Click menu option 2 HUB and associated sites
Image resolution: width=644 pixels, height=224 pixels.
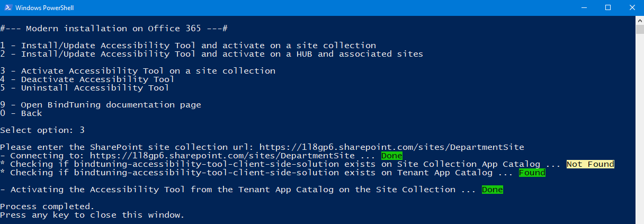point(212,54)
